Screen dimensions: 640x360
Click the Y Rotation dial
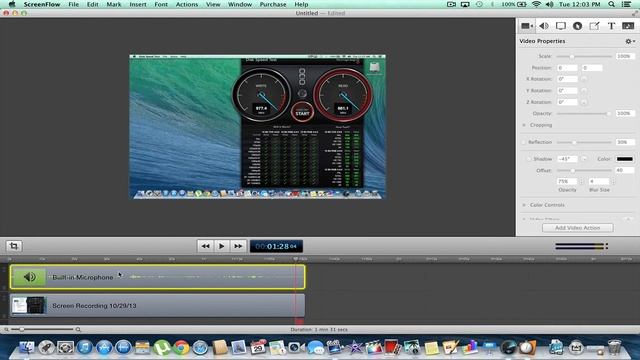click(584, 90)
